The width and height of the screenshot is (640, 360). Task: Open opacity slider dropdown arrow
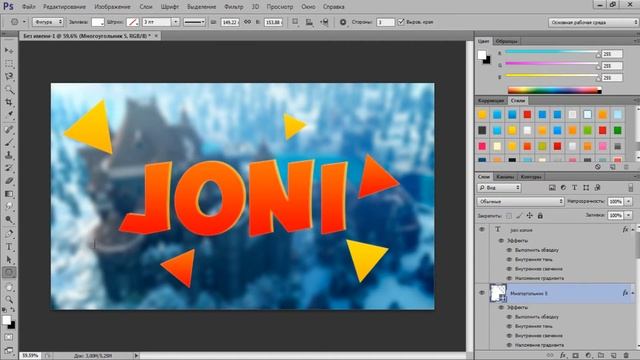coord(629,202)
